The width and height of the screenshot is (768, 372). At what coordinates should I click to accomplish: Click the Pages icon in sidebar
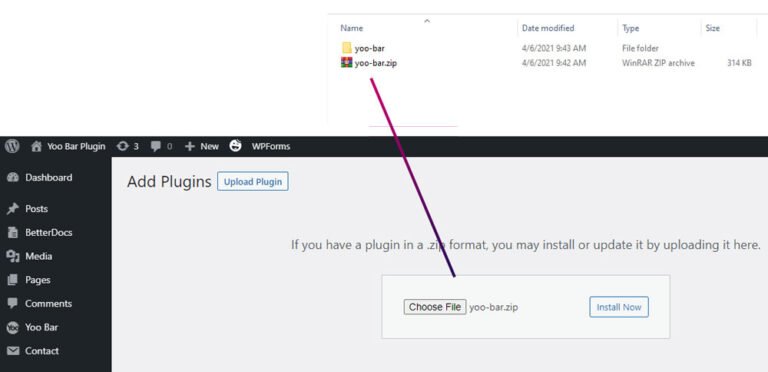(x=13, y=280)
